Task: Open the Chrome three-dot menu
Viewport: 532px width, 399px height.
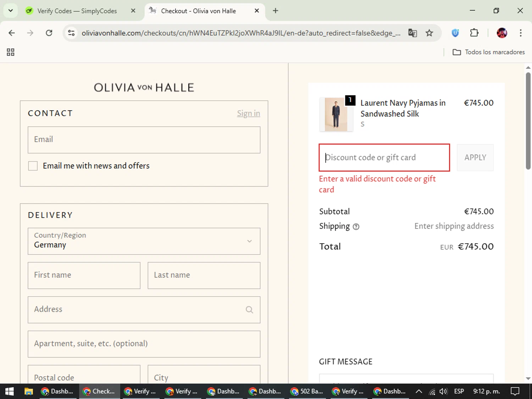Action: tap(521, 33)
